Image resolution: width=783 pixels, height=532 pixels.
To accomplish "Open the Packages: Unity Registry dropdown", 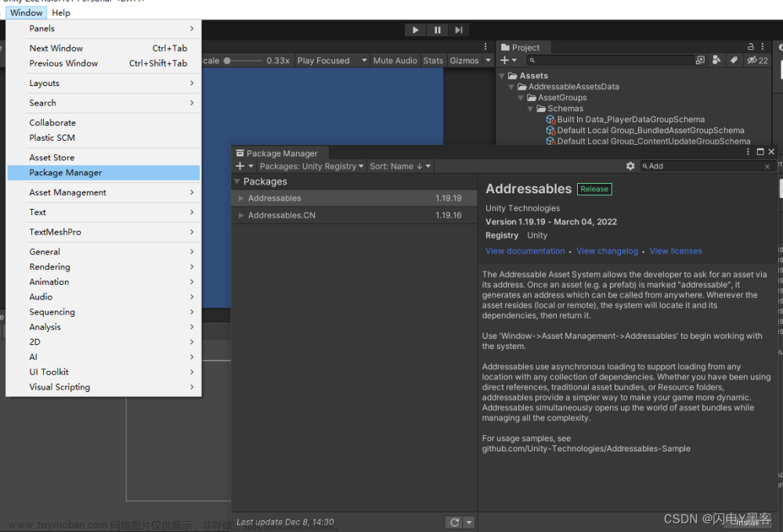I will pos(311,166).
